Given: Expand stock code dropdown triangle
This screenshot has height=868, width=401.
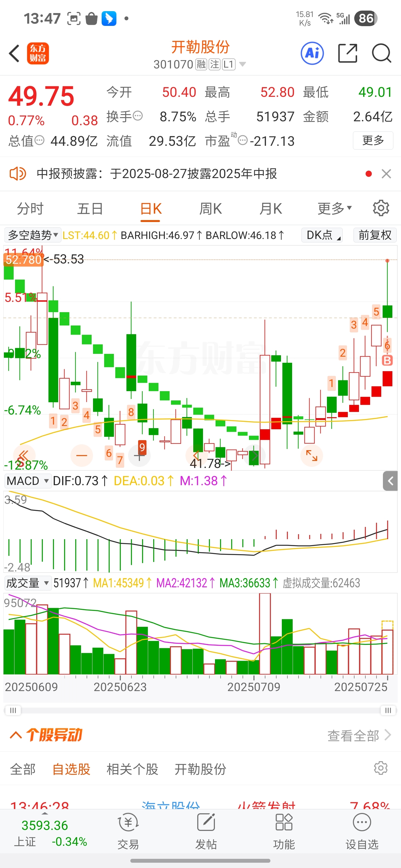Looking at the screenshot, I should (242, 64).
